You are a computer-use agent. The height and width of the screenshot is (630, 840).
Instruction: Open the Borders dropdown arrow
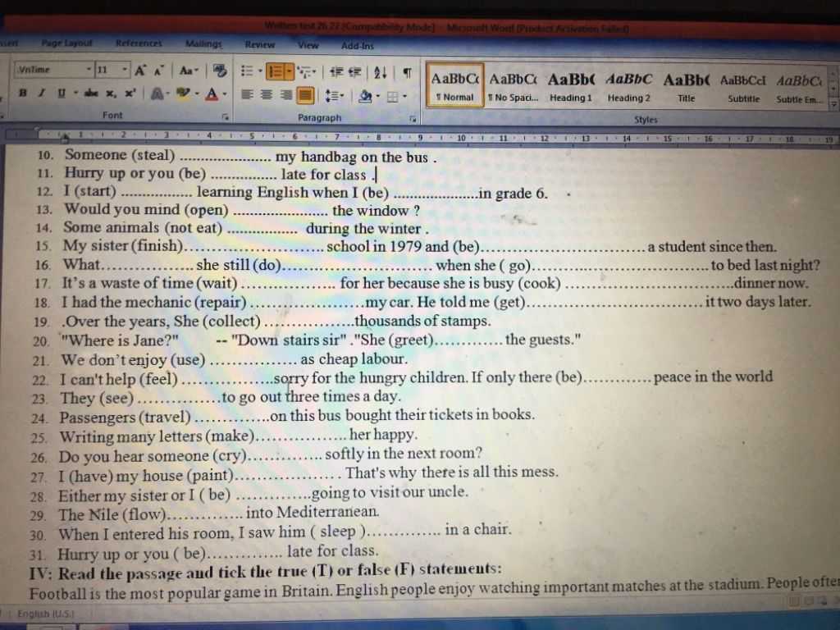[x=404, y=97]
